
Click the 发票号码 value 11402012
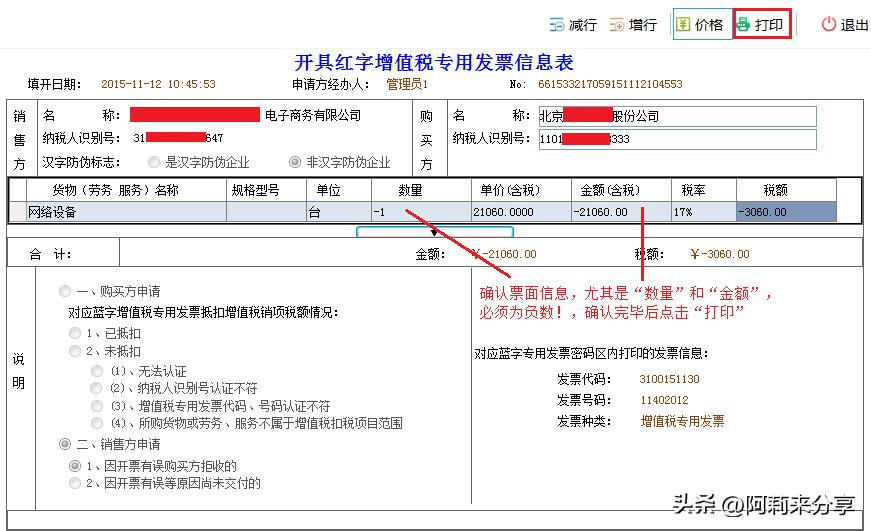(x=664, y=400)
